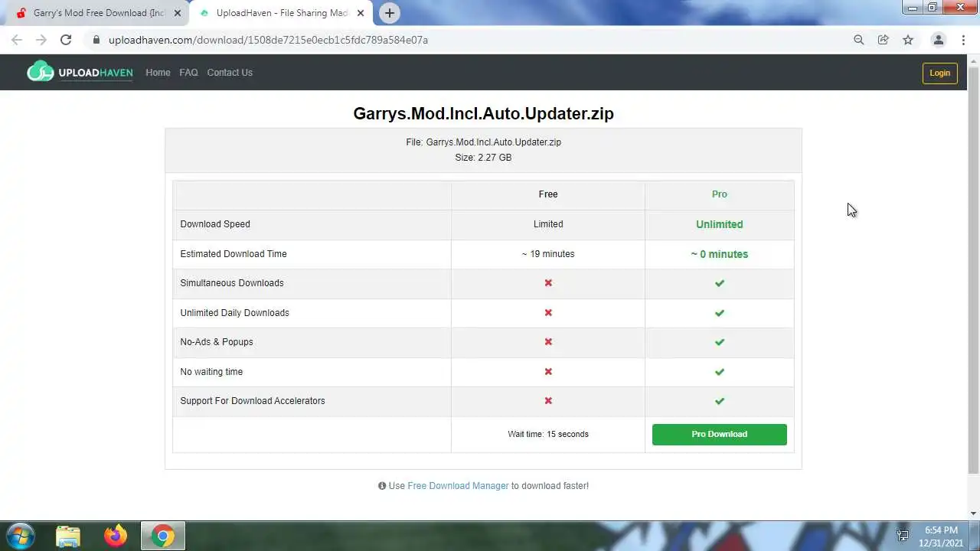Click the red X for No-Ads & Popups

[548, 342]
